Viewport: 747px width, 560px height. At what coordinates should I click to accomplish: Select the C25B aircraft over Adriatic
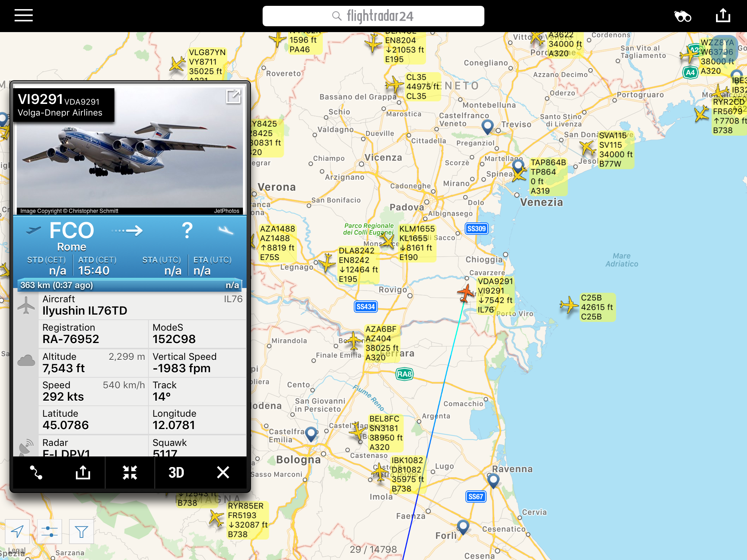[569, 304]
